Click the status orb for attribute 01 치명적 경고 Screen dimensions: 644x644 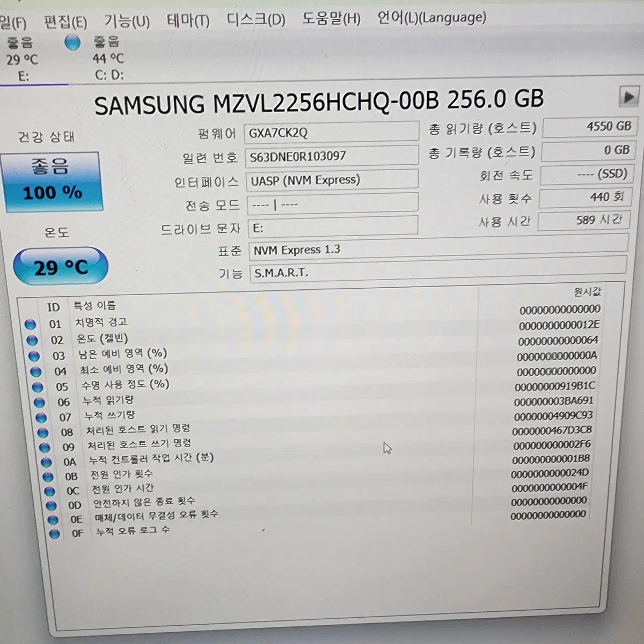(x=30, y=324)
